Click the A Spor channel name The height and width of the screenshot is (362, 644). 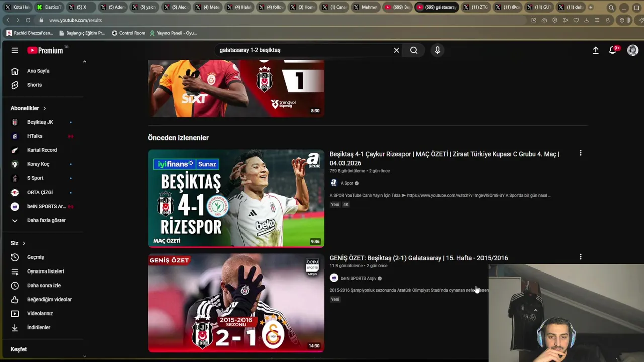(x=347, y=183)
